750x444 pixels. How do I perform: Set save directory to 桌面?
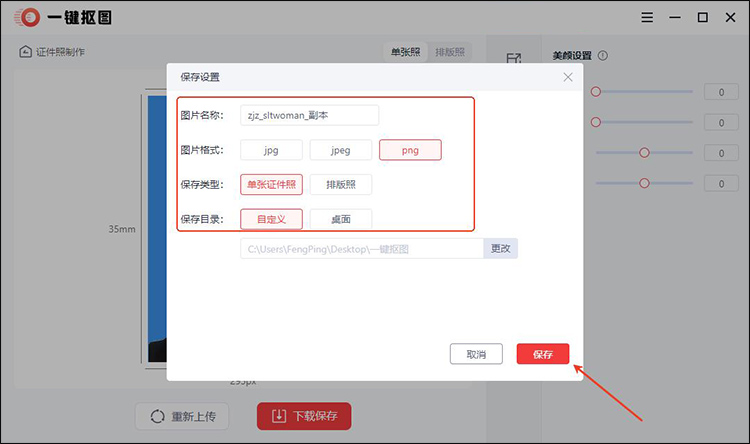(340, 218)
